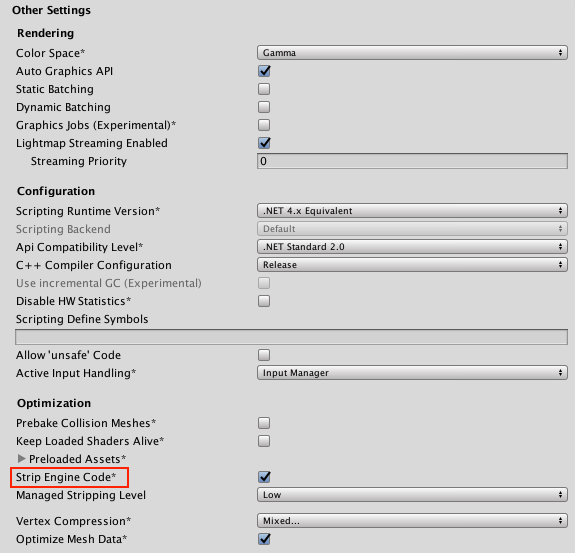Open Active Input Handling dropdown
Screen dimensions: 575x553
pos(412,373)
